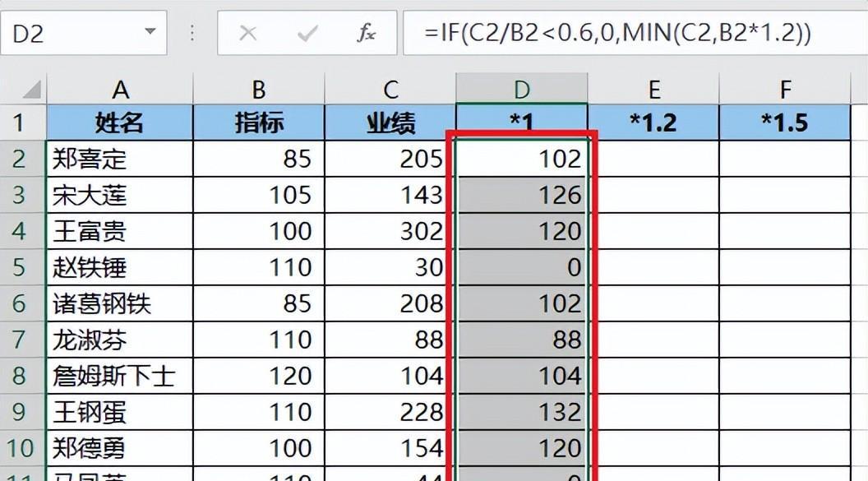The width and height of the screenshot is (868, 481).
Task: Select empty cell F2 under *1.5
Action: click(x=785, y=159)
